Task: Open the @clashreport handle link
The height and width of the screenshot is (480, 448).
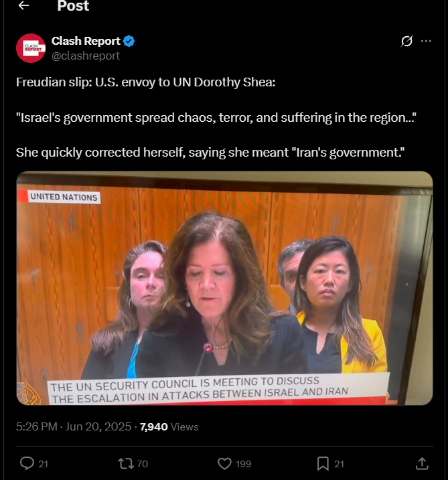Action: pos(86,56)
